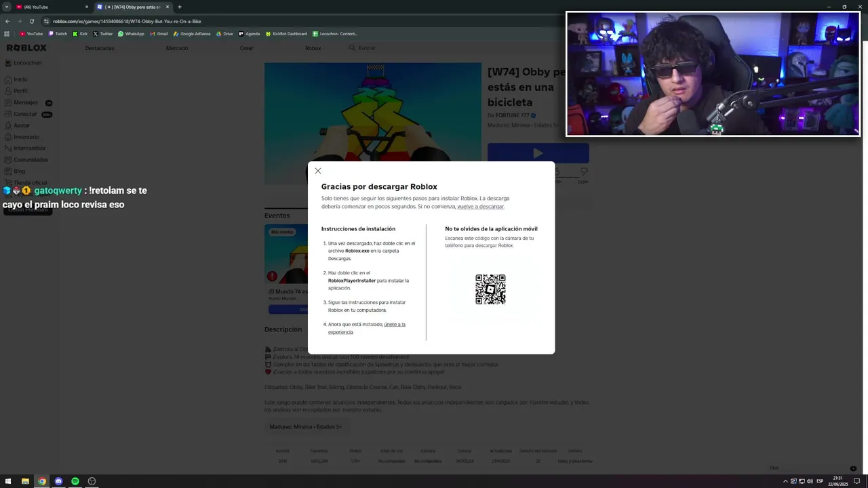Open the WhatsApp bookmark
Image resolution: width=868 pixels, height=488 pixels.
click(131, 34)
